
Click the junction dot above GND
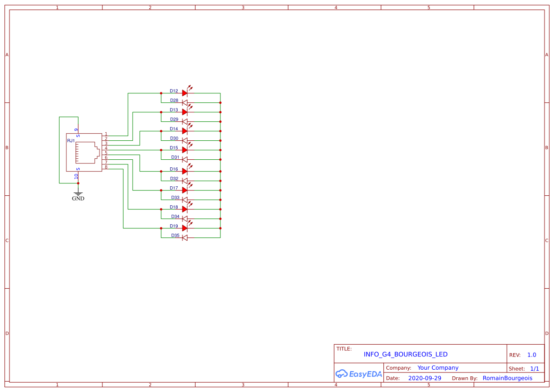point(78,183)
